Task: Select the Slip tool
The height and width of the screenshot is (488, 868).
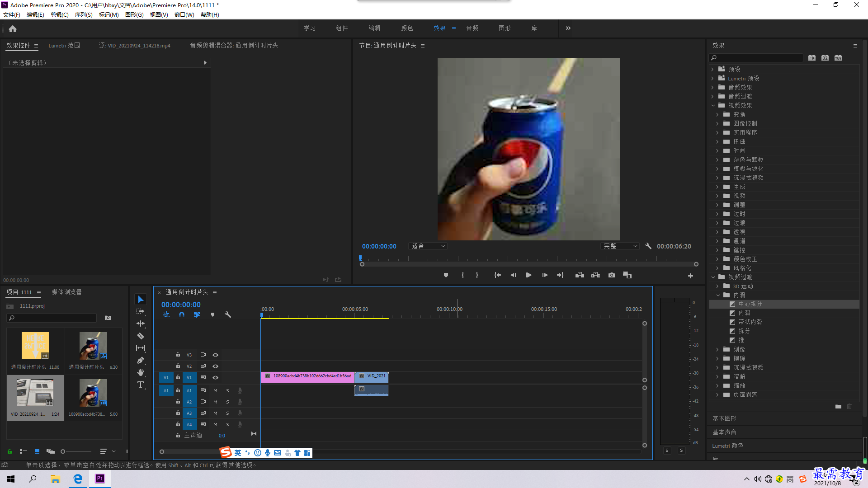Action: (x=141, y=348)
